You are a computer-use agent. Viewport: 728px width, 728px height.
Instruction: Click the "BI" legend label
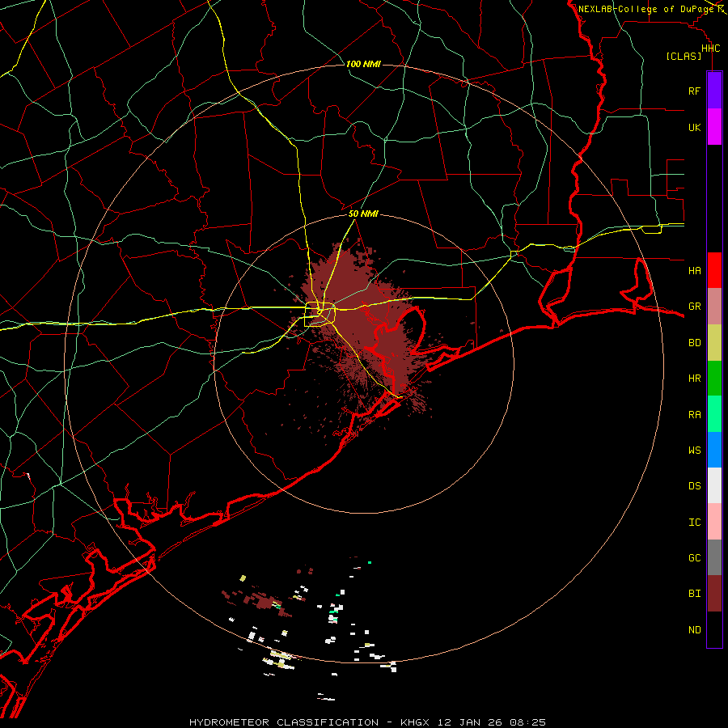click(x=694, y=594)
